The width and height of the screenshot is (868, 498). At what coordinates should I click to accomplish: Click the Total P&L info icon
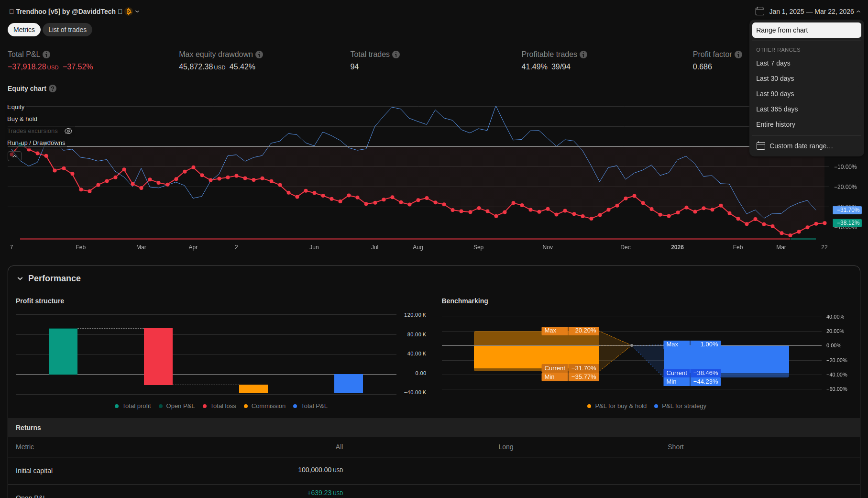pyautogui.click(x=46, y=55)
